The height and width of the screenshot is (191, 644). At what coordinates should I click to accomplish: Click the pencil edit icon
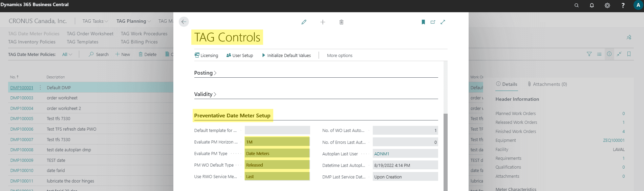[x=304, y=22]
